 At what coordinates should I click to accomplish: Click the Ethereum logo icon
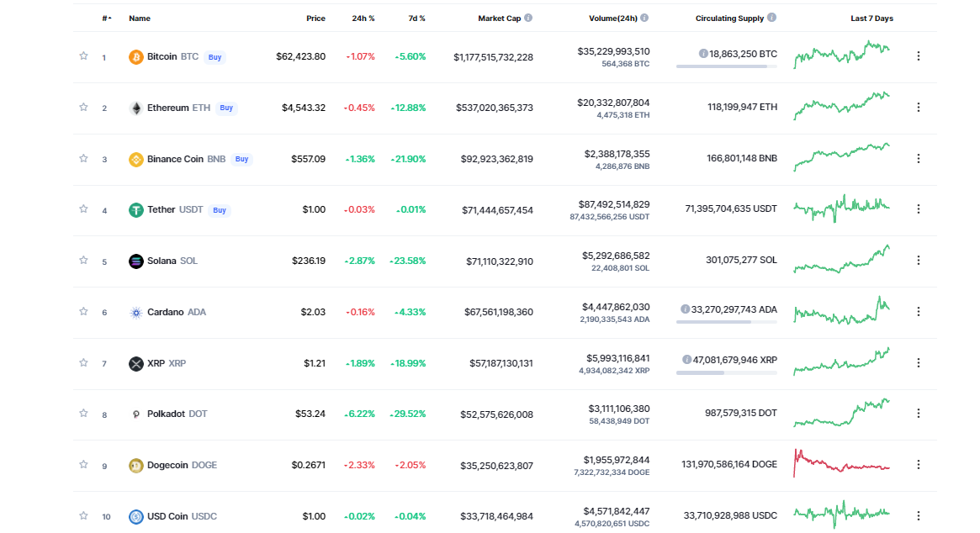[135, 108]
